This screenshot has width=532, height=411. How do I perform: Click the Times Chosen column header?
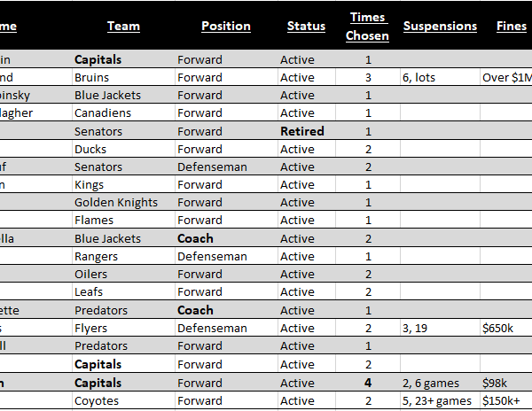tap(368, 27)
